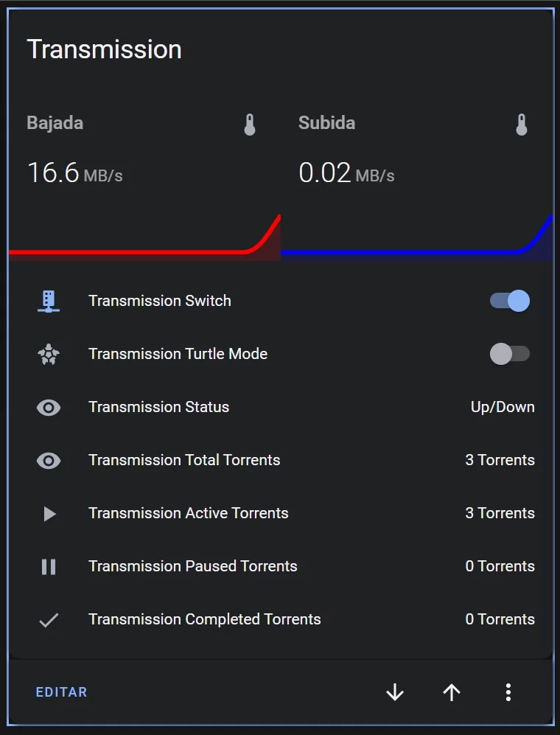Turn off the Transmission Switch toggle
Image resolution: width=560 pixels, height=735 pixels.
click(510, 301)
